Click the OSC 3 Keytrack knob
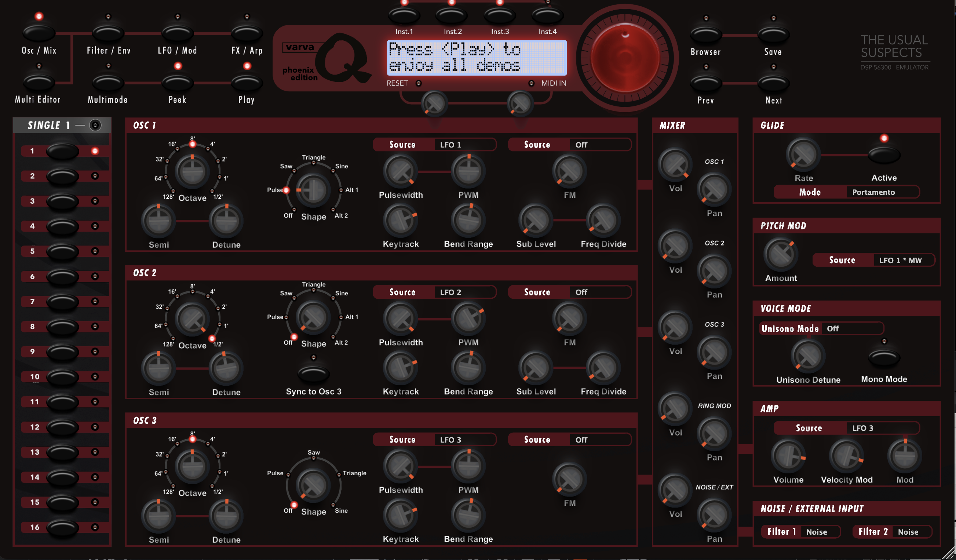 pos(400,516)
